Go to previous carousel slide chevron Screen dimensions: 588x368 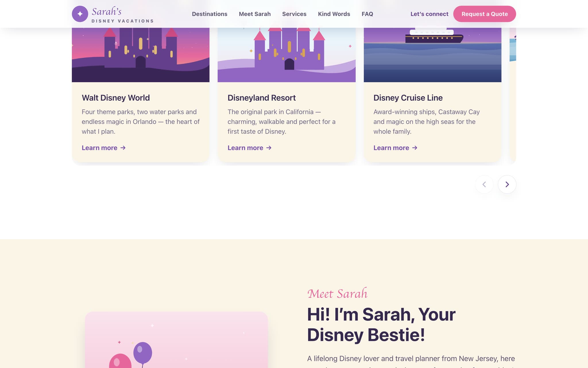(484, 184)
